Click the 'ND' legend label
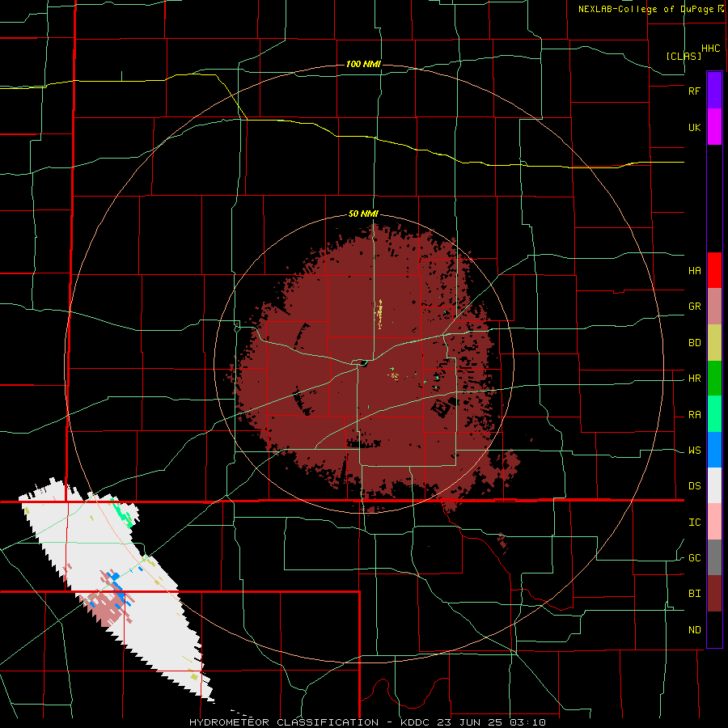Image resolution: width=728 pixels, height=728 pixels. tap(694, 630)
